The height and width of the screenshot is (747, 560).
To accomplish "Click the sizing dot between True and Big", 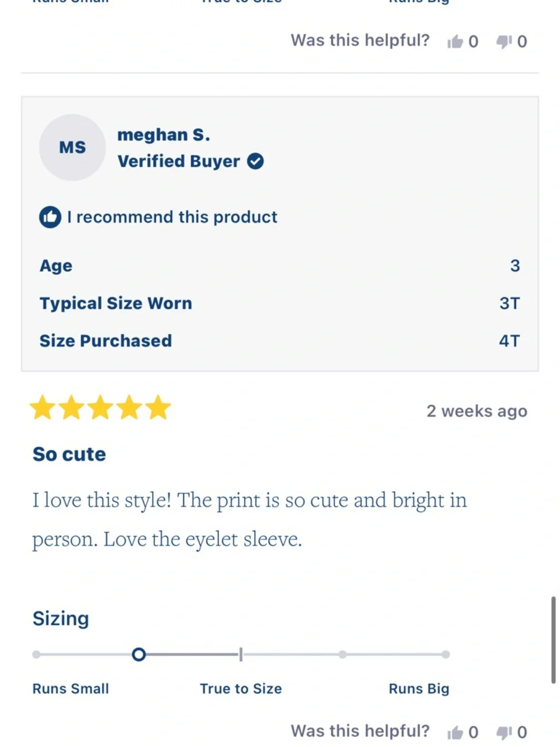I will (x=343, y=655).
